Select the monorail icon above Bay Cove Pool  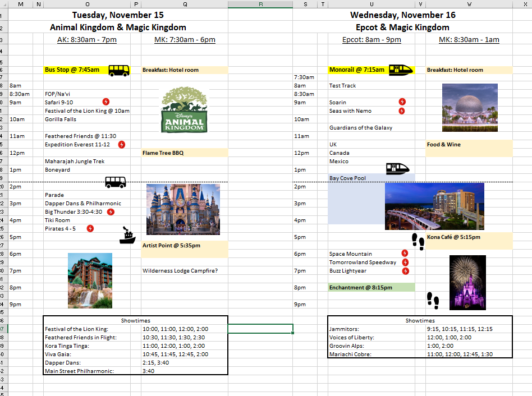[398, 169]
